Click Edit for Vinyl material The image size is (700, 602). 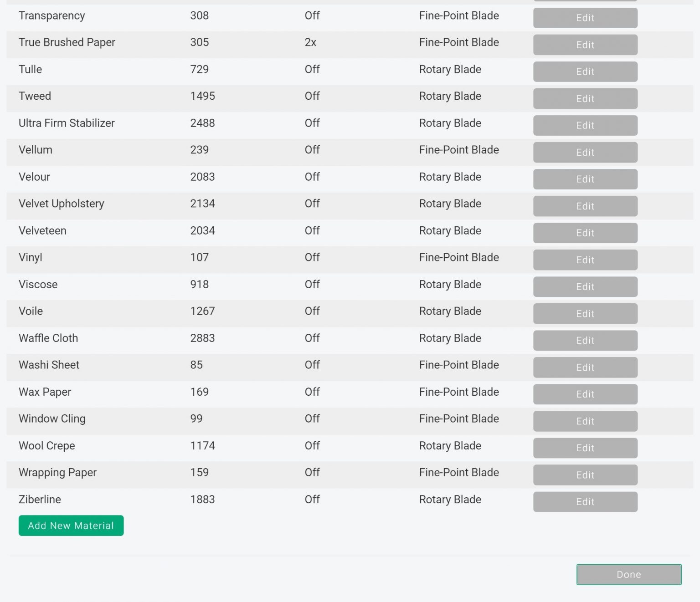click(585, 260)
